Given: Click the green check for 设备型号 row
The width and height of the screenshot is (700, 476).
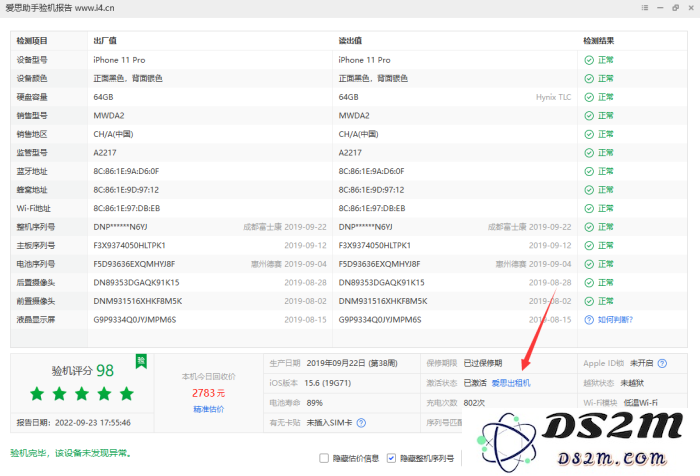Looking at the screenshot, I should click(x=589, y=60).
